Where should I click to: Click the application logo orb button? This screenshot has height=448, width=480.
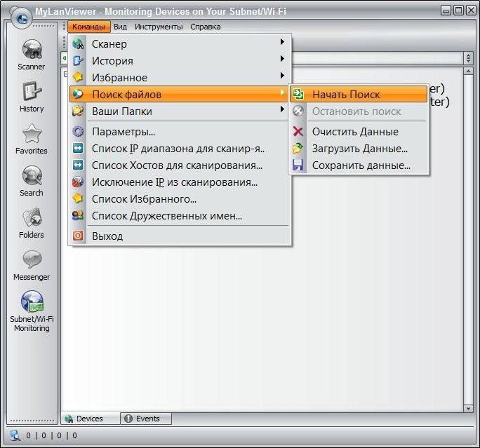pyautogui.click(x=22, y=18)
